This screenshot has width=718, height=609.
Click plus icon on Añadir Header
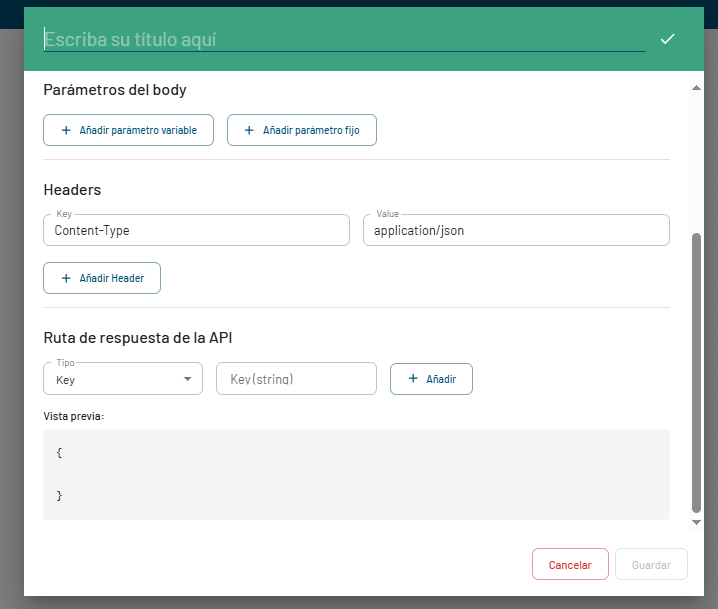click(66, 278)
